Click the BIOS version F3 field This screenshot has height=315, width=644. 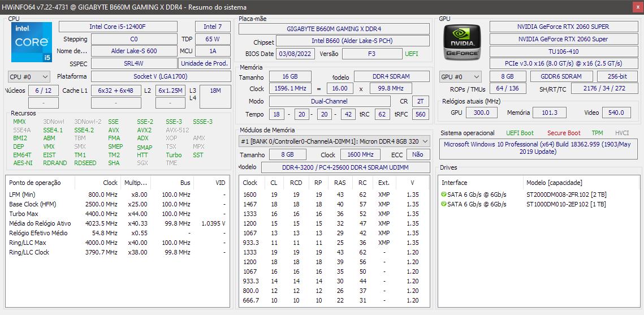coord(371,54)
